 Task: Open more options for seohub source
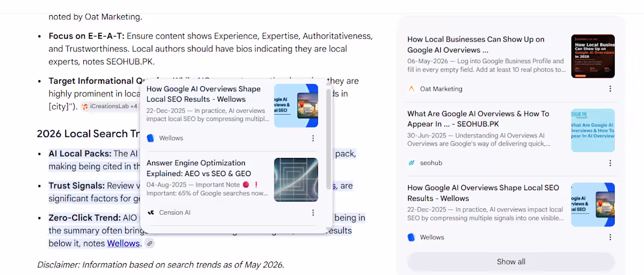[x=610, y=163]
